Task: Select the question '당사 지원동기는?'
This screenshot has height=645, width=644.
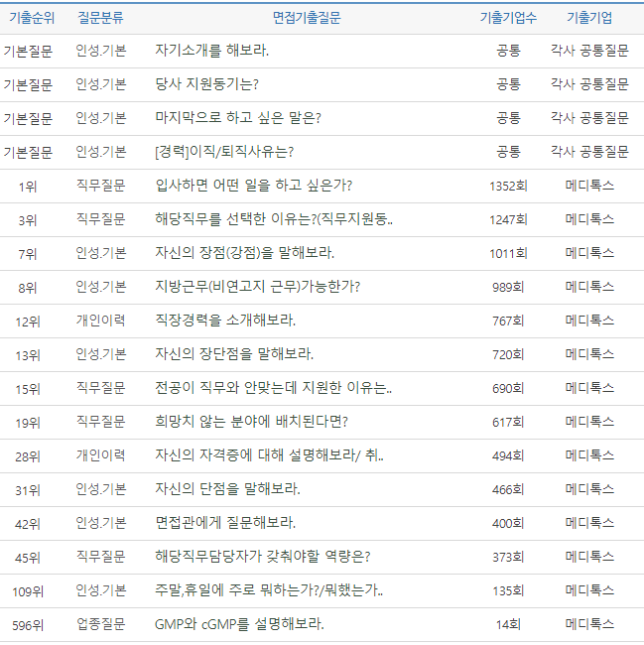Action: pyautogui.click(x=207, y=84)
